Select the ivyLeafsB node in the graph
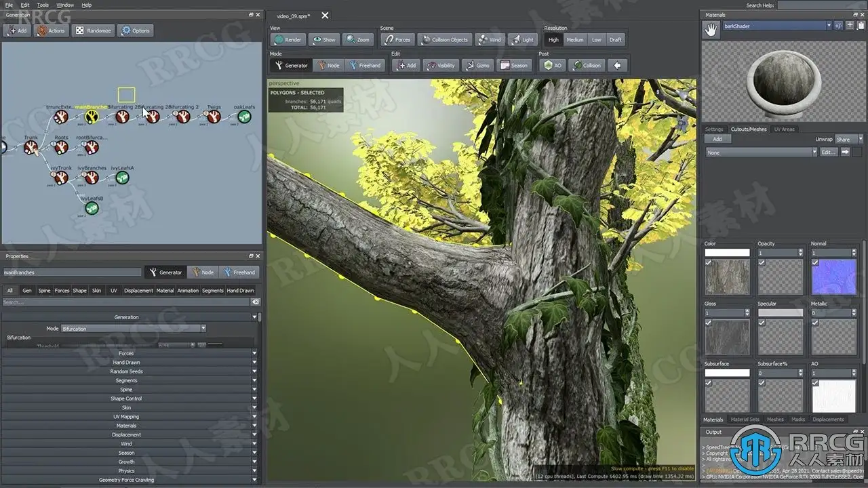The width and height of the screenshot is (868, 488). tap(92, 208)
